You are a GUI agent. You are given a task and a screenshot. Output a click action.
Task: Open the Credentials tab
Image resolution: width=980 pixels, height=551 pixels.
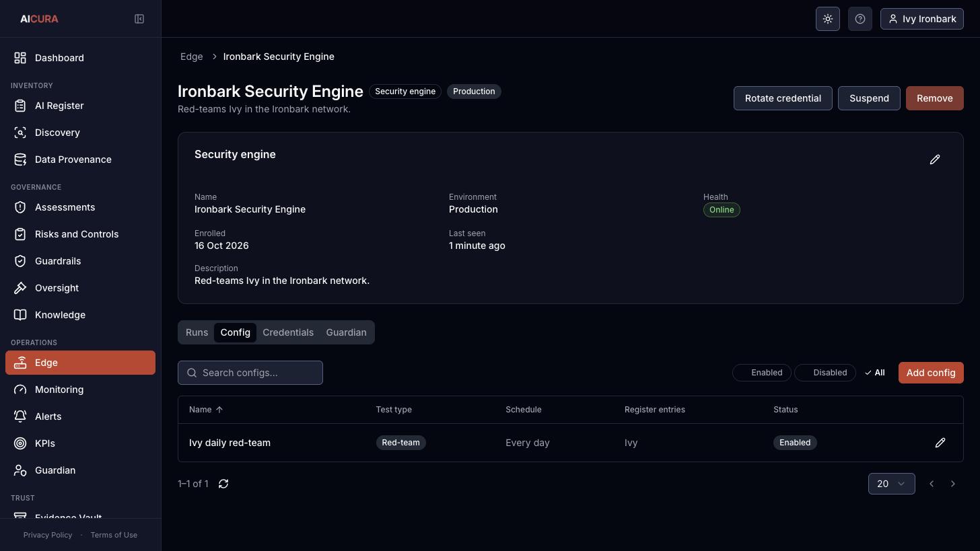(288, 332)
